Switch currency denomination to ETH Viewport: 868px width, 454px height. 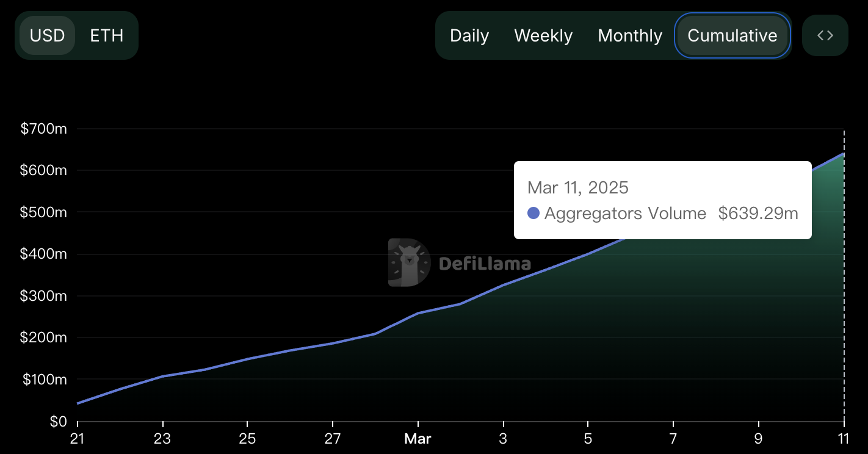coord(107,35)
